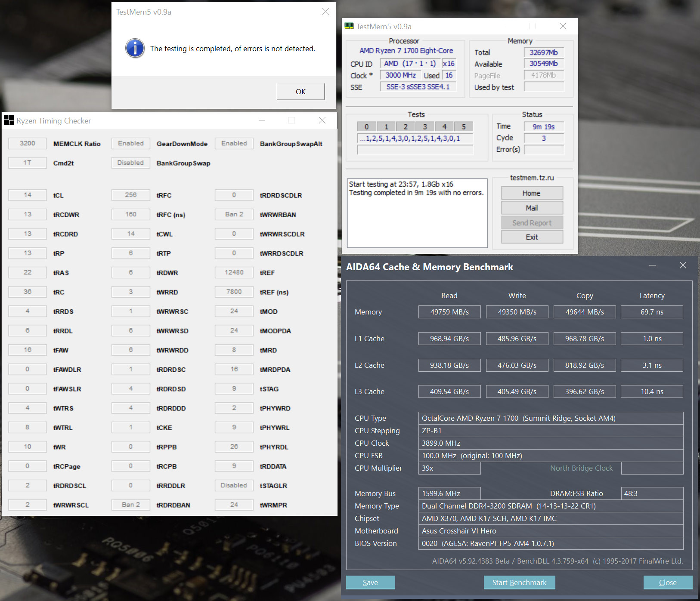Click the PageFile value 4178Mb

(x=544, y=75)
